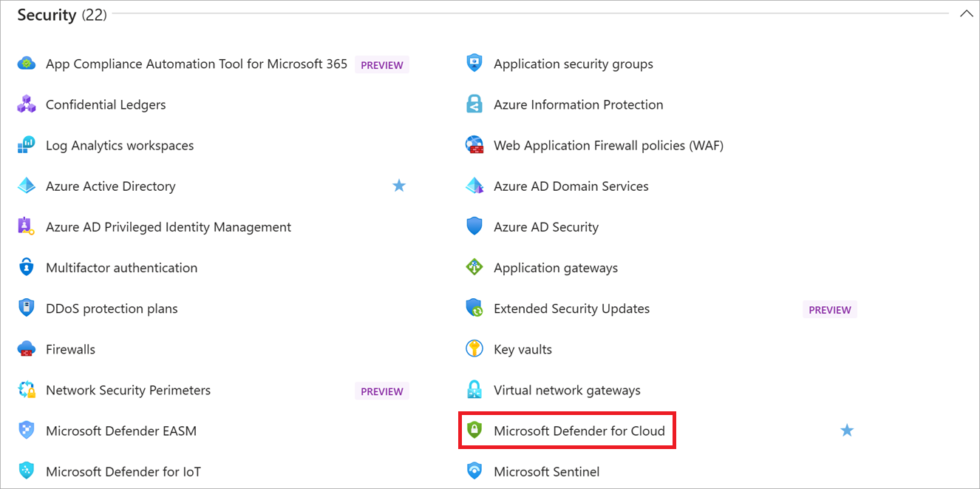Click the Network Security Perimeters icon
Screen dimensions: 980x489
point(27,389)
